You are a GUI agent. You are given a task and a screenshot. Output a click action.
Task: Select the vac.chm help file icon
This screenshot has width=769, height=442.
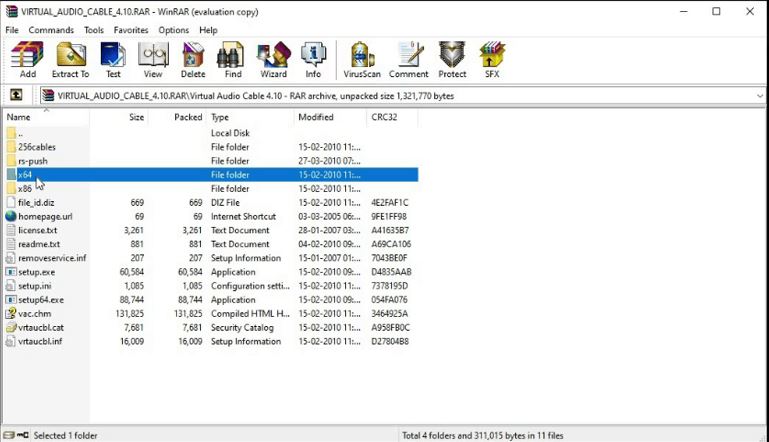pos(11,313)
